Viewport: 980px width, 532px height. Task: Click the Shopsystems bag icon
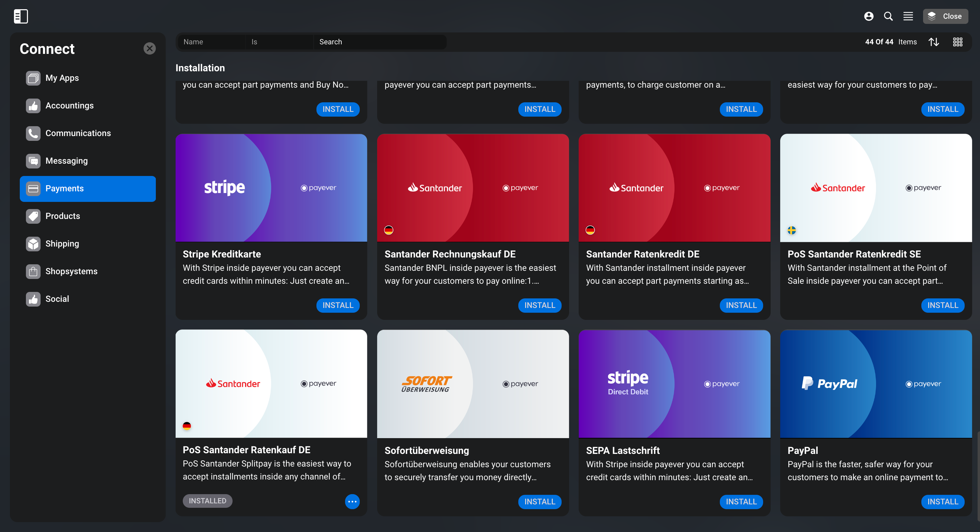(33, 272)
